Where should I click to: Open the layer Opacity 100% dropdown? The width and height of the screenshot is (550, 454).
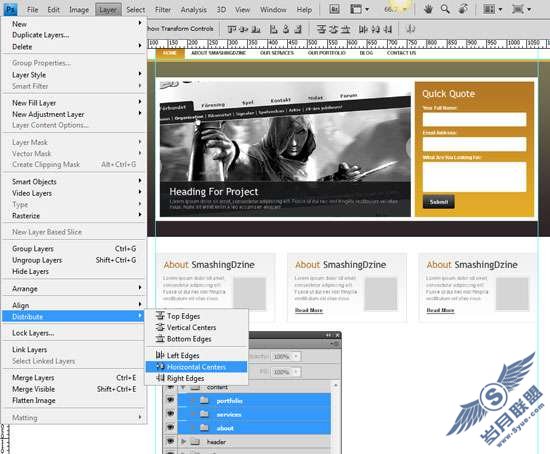coord(296,356)
